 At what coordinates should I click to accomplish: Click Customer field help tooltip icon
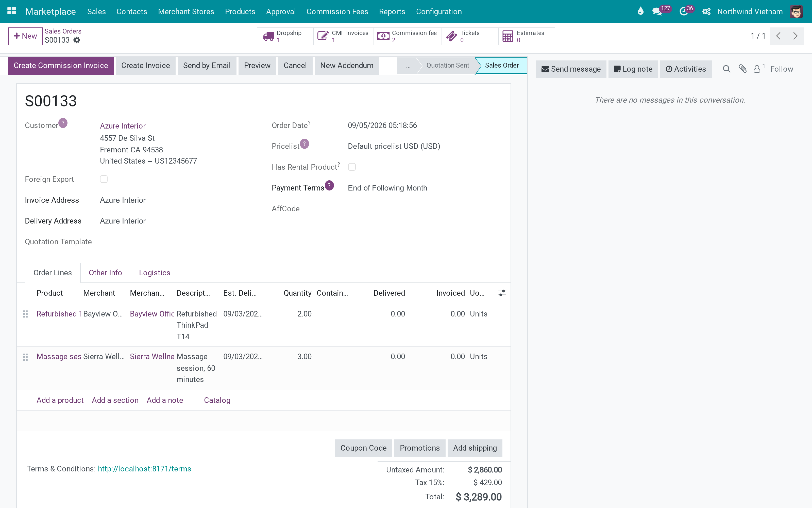pyautogui.click(x=63, y=123)
